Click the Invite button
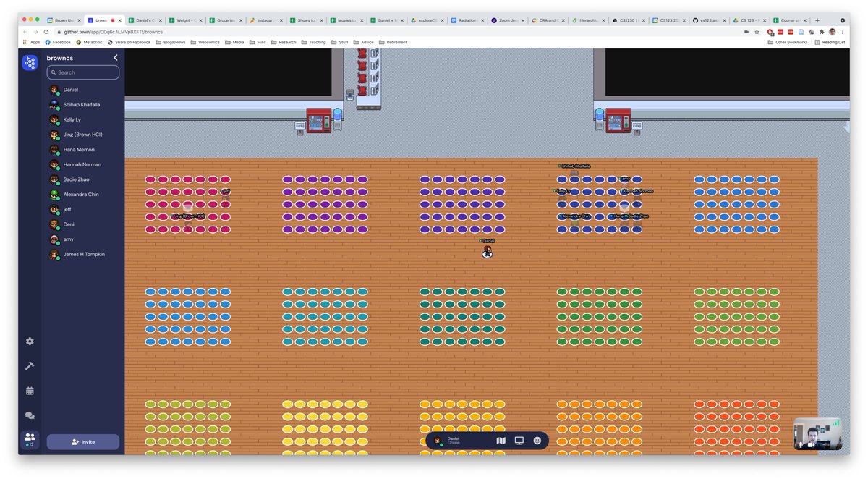Viewport: 868px width, 479px height. tap(83, 441)
